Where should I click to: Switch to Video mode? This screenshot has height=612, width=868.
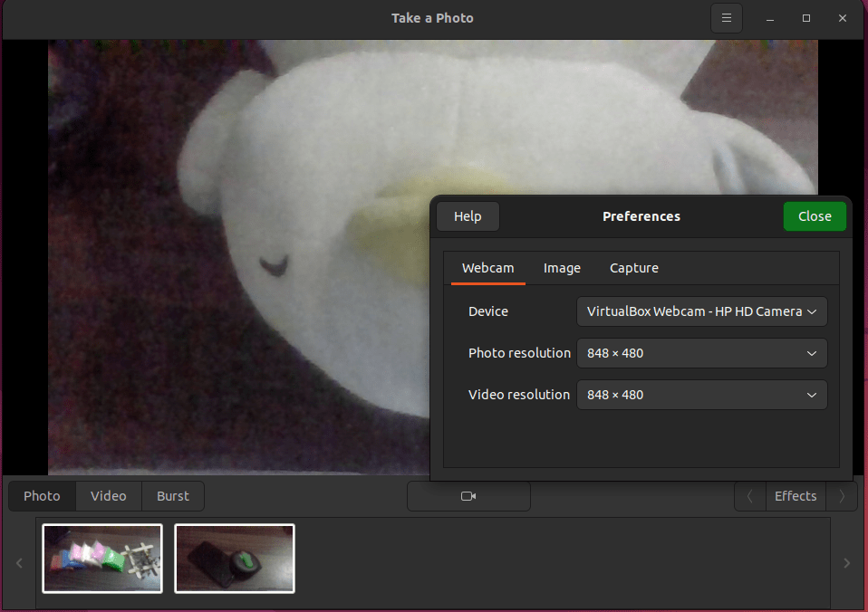pyautogui.click(x=108, y=496)
